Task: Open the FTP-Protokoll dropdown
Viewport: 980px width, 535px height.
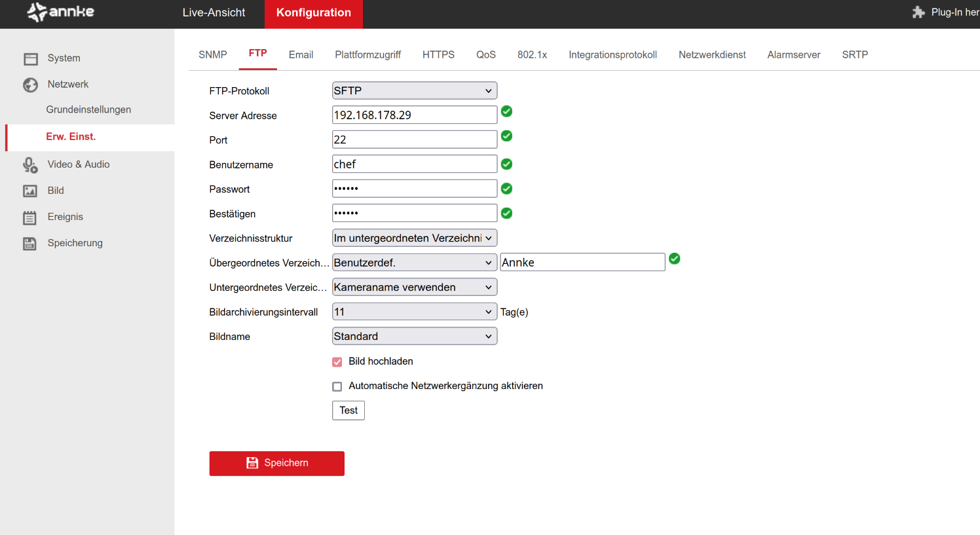Action: [414, 91]
